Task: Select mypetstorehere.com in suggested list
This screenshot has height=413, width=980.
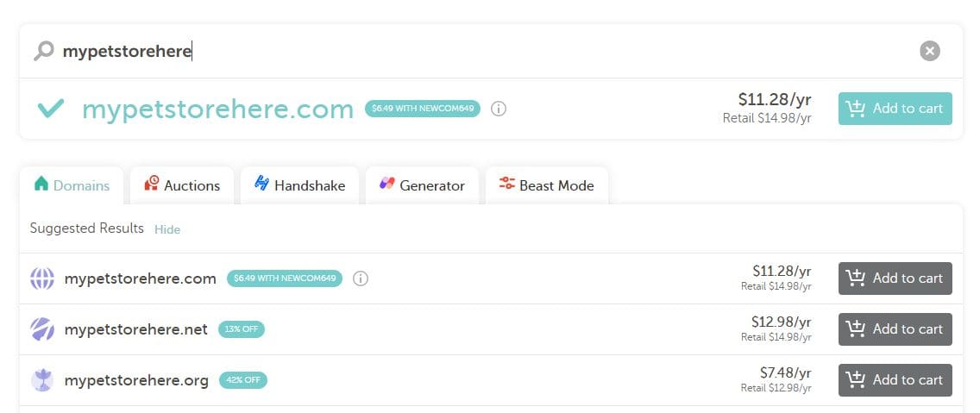Action: 140,278
